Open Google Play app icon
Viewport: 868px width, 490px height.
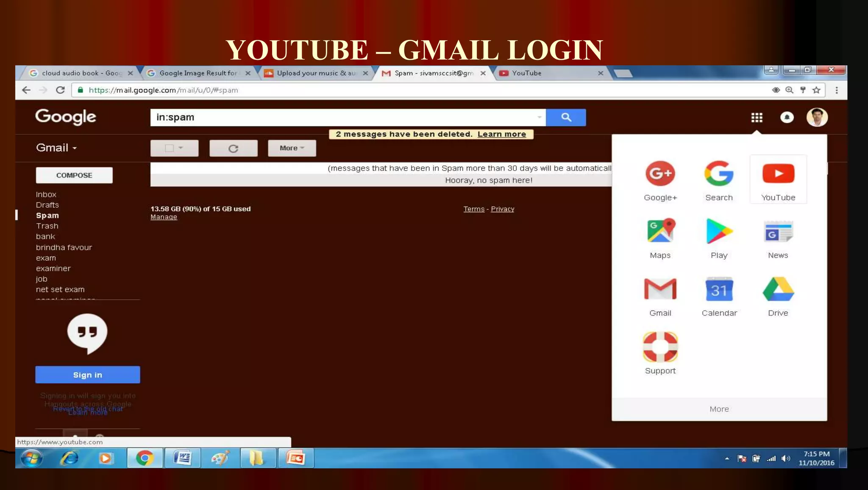point(719,238)
